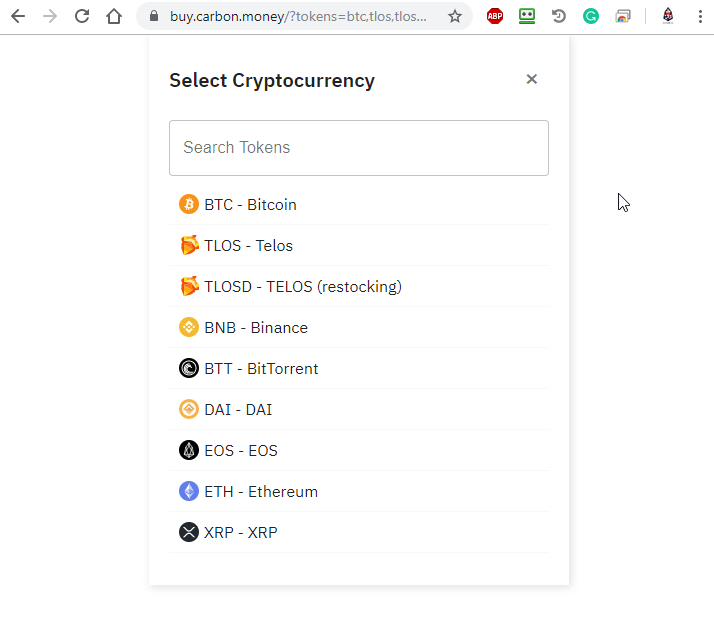The width and height of the screenshot is (714, 618).
Task: Reload the page
Action: pos(82,16)
